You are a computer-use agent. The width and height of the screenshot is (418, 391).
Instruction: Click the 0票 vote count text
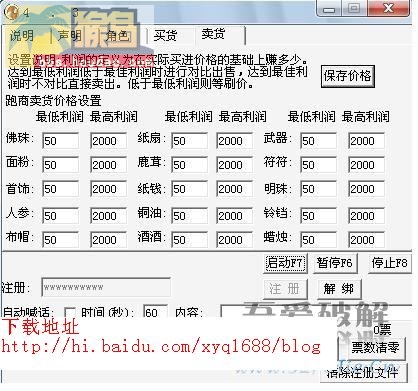coord(382,330)
